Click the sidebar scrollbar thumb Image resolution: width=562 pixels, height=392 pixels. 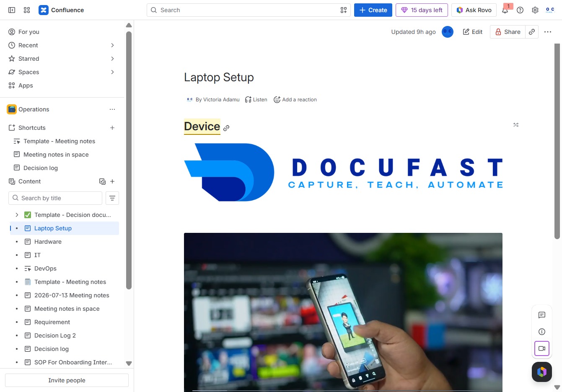click(129, 160)
